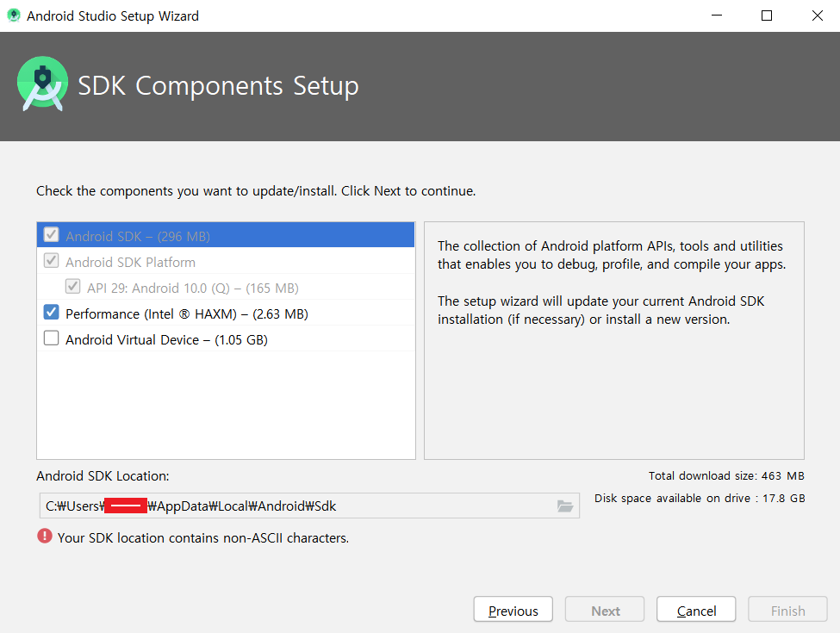Close the Setup Wizard window
Image resolution: width=840 pixels, height=633 pixels.
coord(817,16)
